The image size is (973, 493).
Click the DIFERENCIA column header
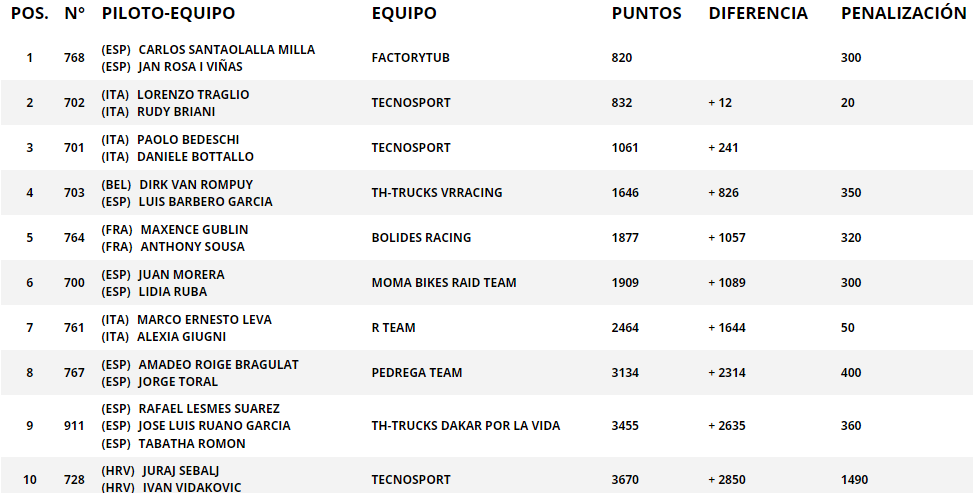(758, 13)
